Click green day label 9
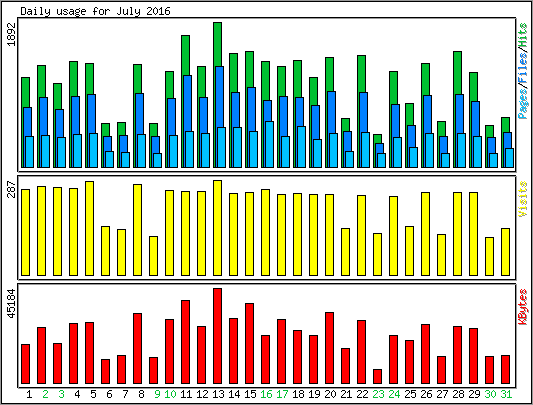 (x=157, y=394)
